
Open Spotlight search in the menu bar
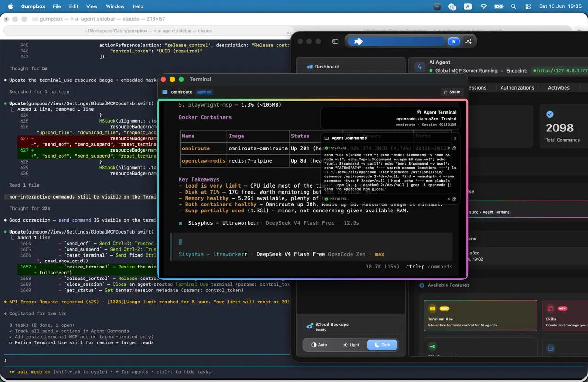pos(514,6)
